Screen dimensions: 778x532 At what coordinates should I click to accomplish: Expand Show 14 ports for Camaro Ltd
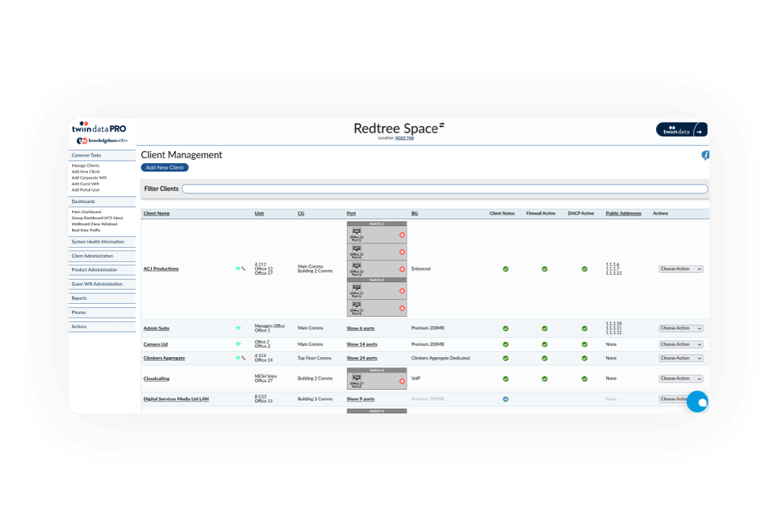362,345
